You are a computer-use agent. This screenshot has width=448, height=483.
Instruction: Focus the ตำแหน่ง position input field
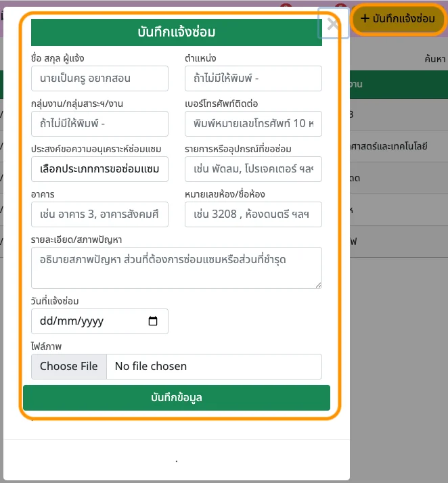(x=253, y=78)
